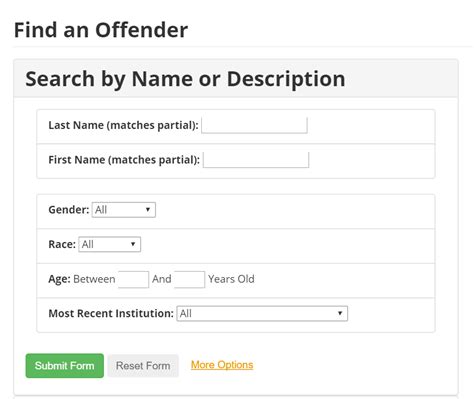The image size is (474, 399).
Task: Click the Search by Name or Description heading
Action: click(185, 79)
